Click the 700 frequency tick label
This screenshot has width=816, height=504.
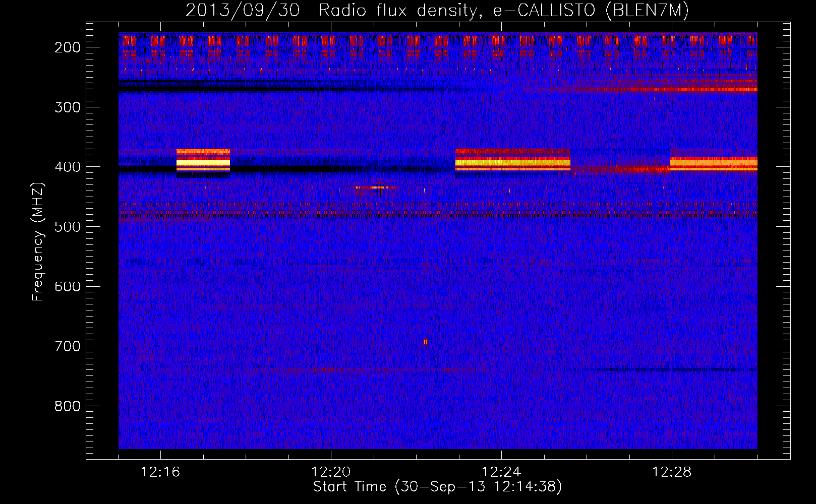pyautogui.click(x=67, y=346)
